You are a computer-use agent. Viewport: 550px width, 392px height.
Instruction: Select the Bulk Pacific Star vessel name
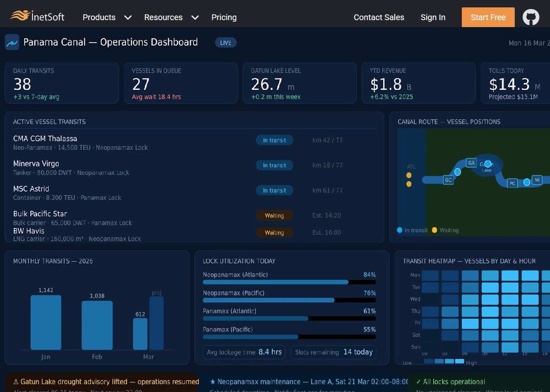[40, 214]
